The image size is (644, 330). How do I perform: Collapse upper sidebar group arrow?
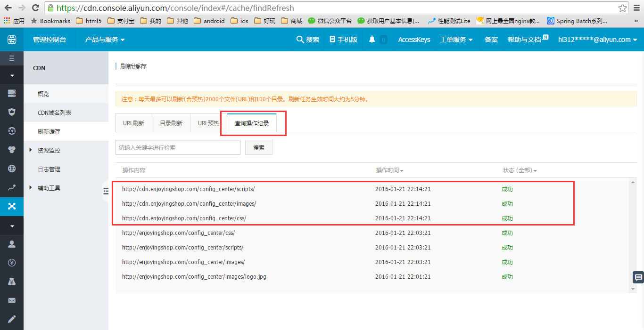[12, 75]
